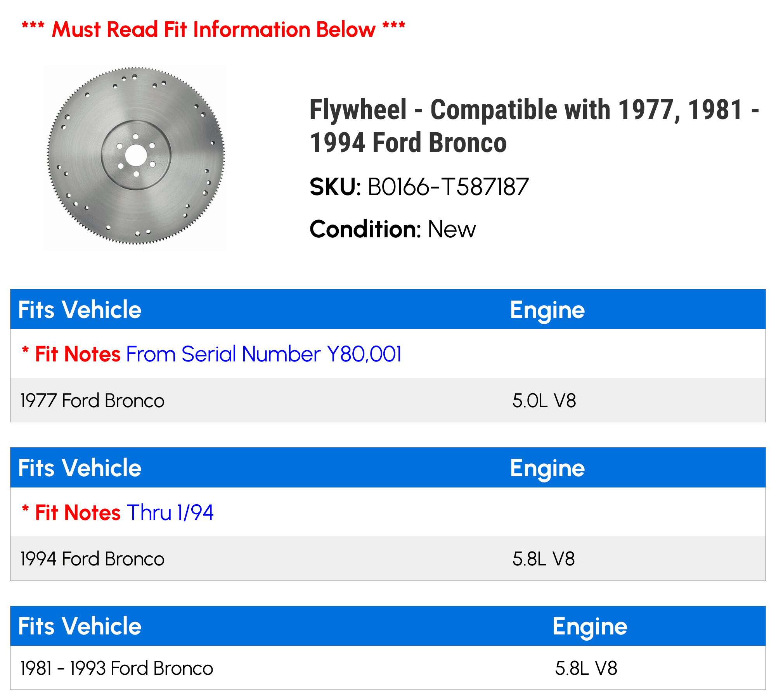Click the third Fits Vehicle column header
Image resolution: width=776 pixels, height=700 pixels.
point(80,626)
